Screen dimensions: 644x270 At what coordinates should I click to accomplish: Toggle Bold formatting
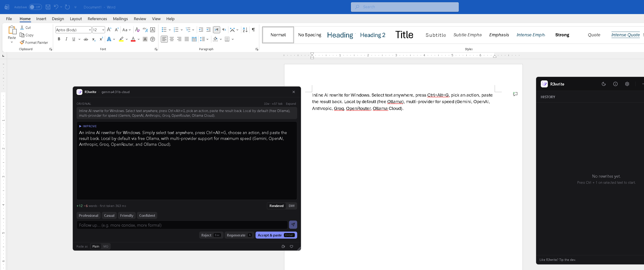[x=59, y=39]
